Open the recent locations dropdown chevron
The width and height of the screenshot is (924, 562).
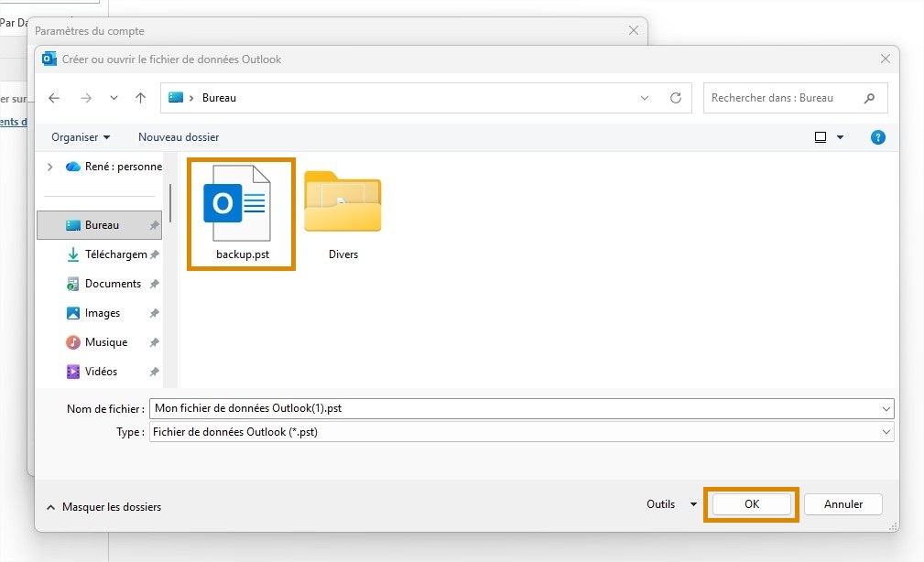114,98
